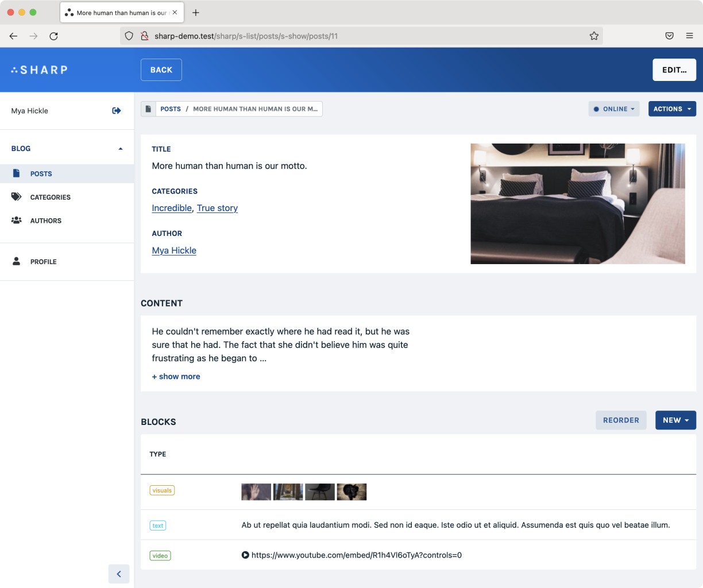Image resolution: width=703 pixels, height=588 pixels.
Task: Go to Posts in the breadcrumb
Action: tap(171, 109)
